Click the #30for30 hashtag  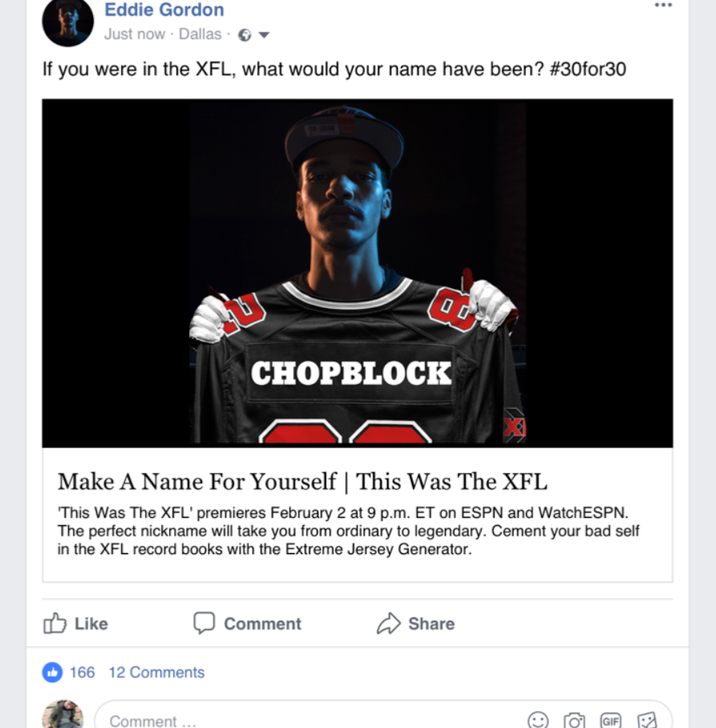(x=588, y=69)
